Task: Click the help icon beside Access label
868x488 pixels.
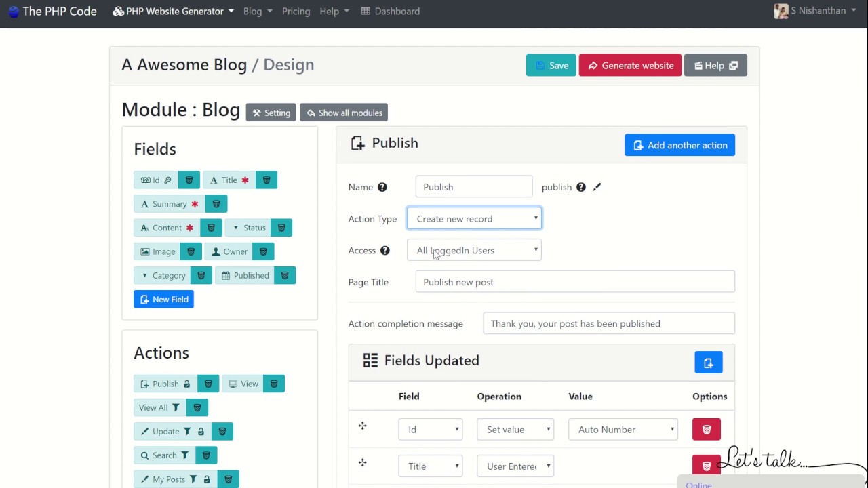Action: (x=385, y=251)
